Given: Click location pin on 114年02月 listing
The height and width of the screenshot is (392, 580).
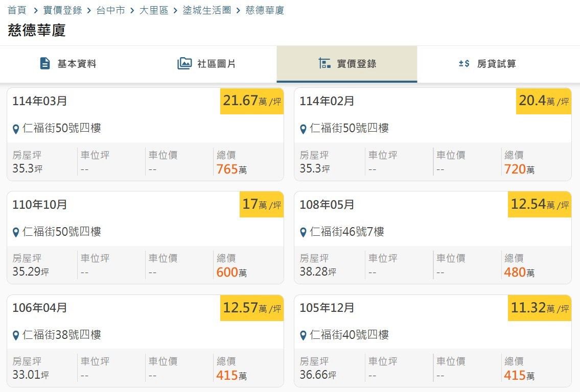Looking at the screenshot, I should tap(303, 129).
